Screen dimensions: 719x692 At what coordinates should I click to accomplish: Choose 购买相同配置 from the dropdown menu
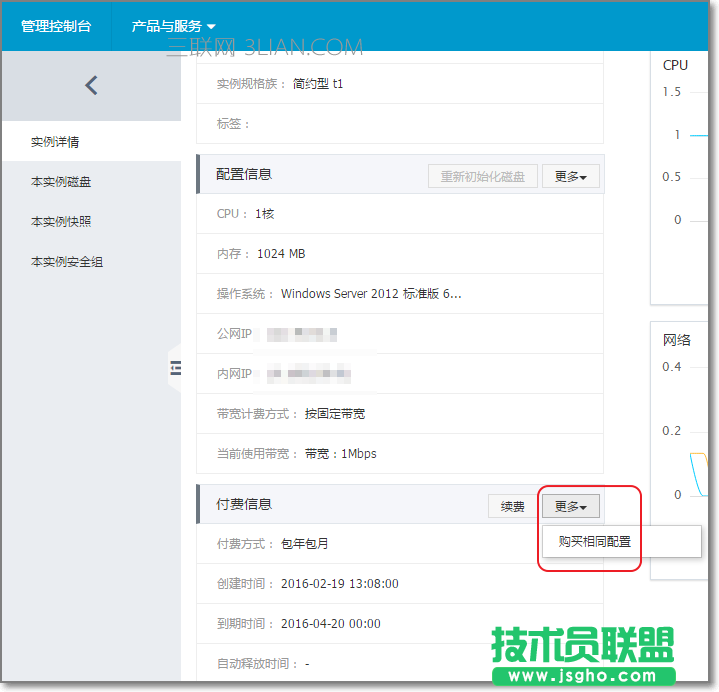(x=595, y=542)
